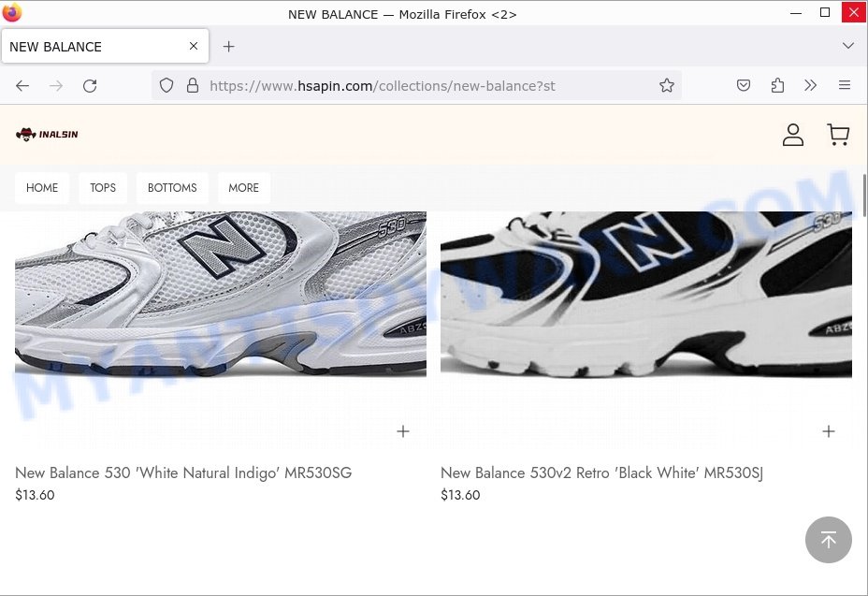Minimize the Firefox window
The height and width of the screenshot is (596, 868).
[796, 12]
